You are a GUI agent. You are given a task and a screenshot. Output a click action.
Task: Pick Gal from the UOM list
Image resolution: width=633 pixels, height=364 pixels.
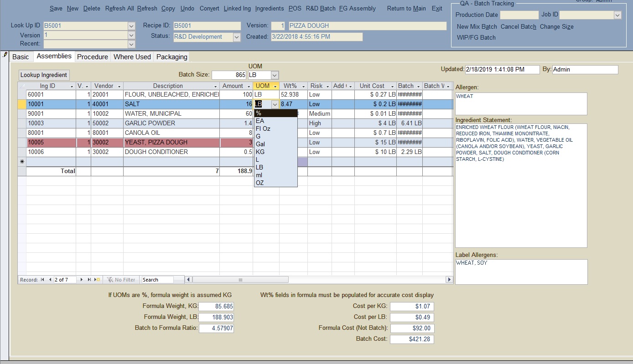[275, 144]
